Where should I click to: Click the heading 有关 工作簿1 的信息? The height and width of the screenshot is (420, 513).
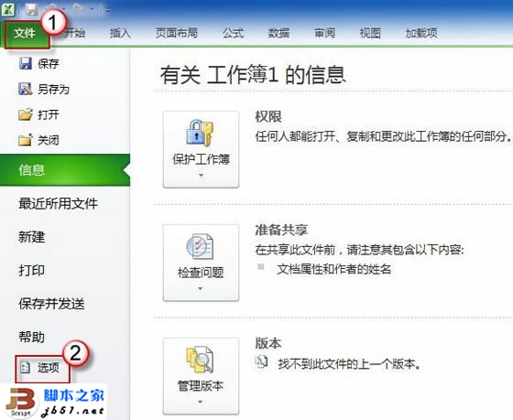pyautogui.click(x=253, y=74)
